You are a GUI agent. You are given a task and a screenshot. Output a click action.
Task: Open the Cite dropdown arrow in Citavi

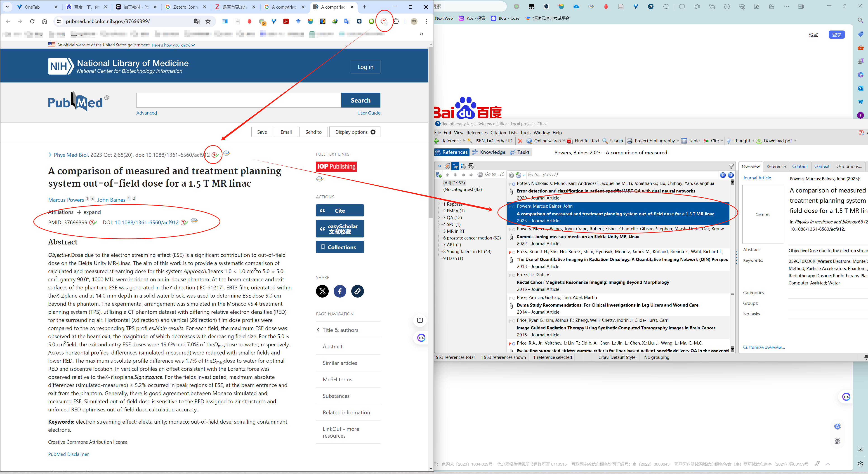[722, 141]
